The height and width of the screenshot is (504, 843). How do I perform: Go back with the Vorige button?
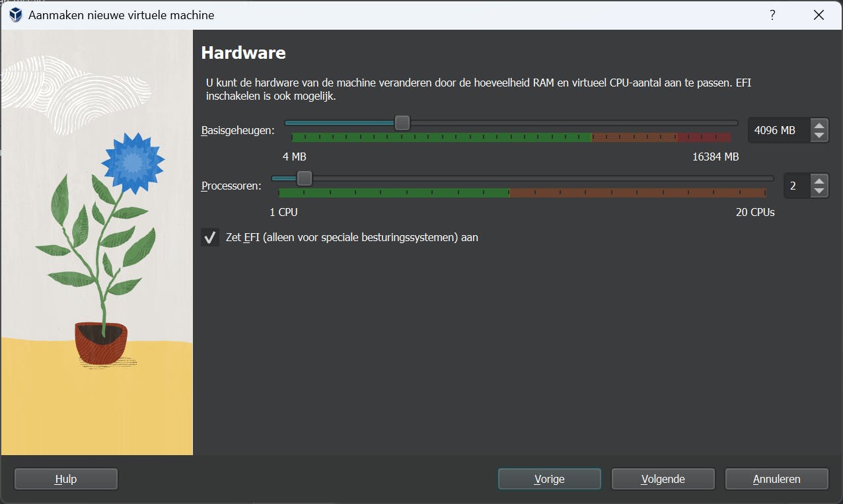point(550,479)
